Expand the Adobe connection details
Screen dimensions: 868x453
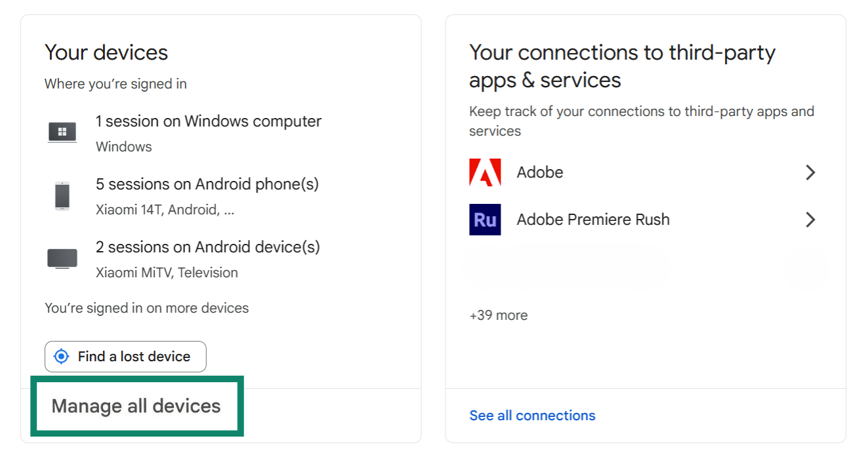[x=811, y=172]
